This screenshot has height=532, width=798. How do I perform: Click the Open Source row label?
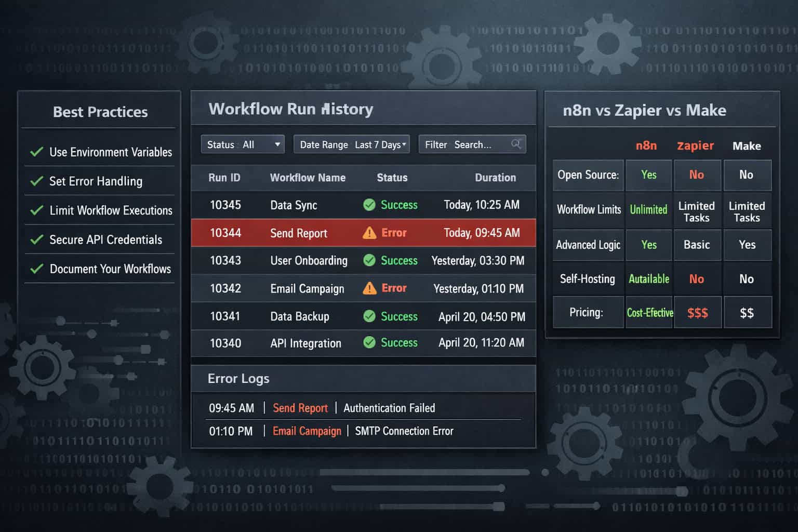tap(588, 175)
